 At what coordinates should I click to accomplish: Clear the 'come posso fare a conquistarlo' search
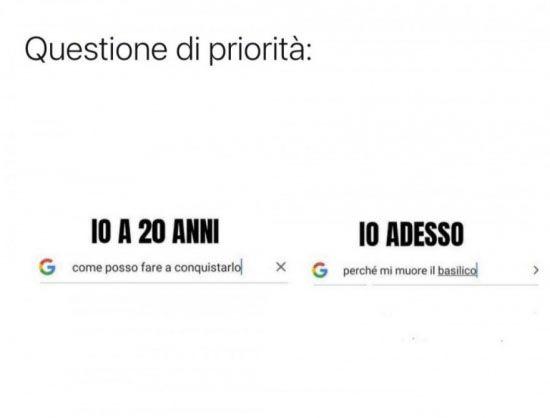pyautogui.click(x=281, y=267)
